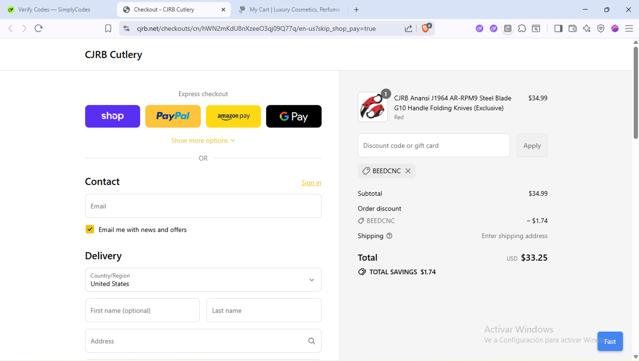Click the profile avatar icon
Viewport: 639px width, 361px height.
(x=615, y=28)
